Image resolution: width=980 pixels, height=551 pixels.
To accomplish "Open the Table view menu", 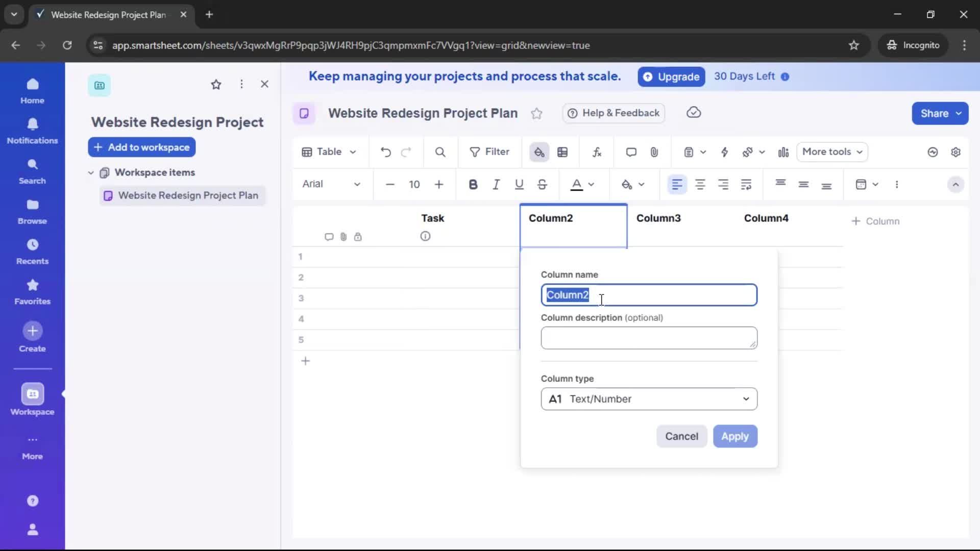I will 329,152.
